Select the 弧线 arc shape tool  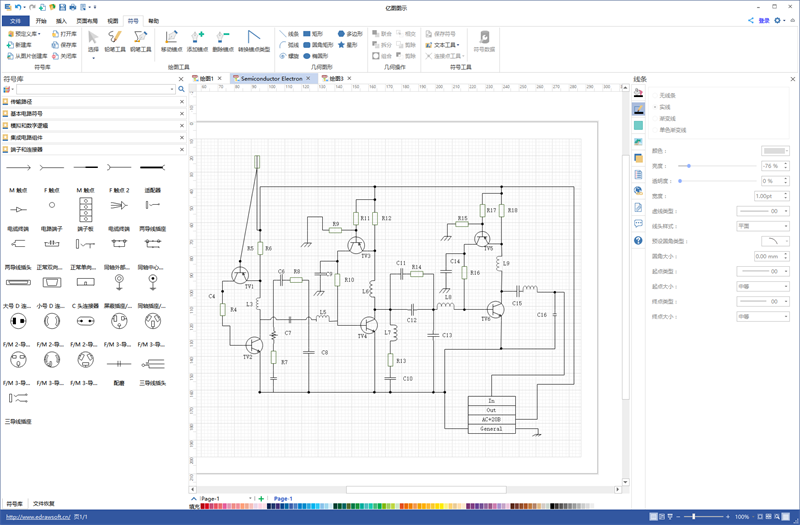tap(289, 45)
